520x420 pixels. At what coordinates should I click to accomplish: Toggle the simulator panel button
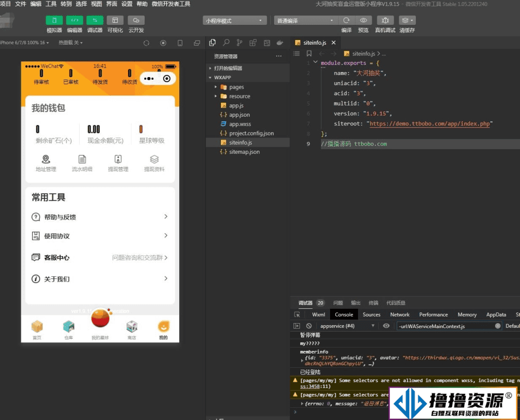point(54,20)
